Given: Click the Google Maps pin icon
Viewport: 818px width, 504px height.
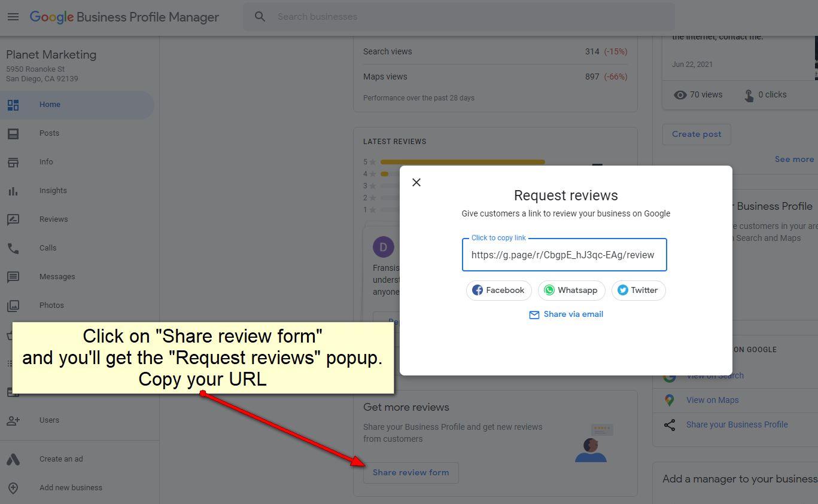Looking at the screenshot, I should 670,401.
